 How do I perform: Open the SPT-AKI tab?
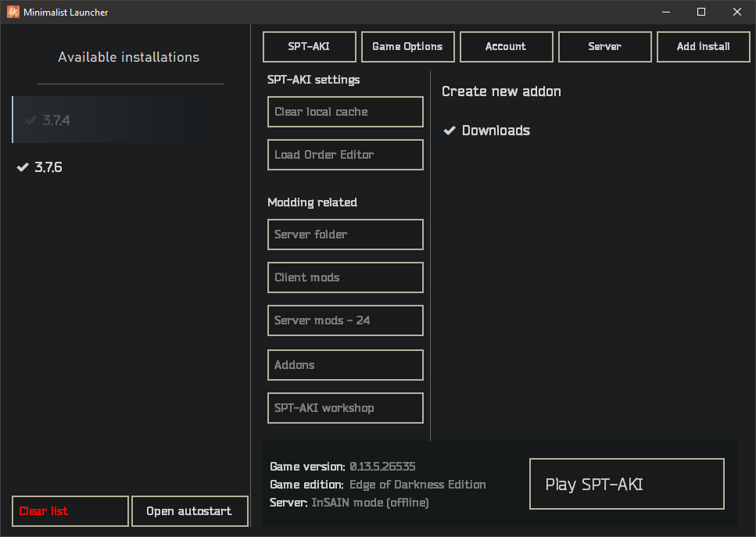309,47
